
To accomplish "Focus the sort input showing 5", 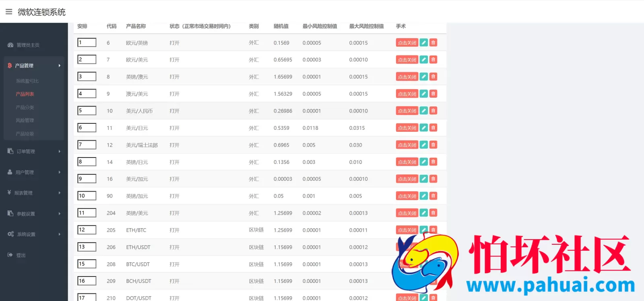I will point(87,111).
